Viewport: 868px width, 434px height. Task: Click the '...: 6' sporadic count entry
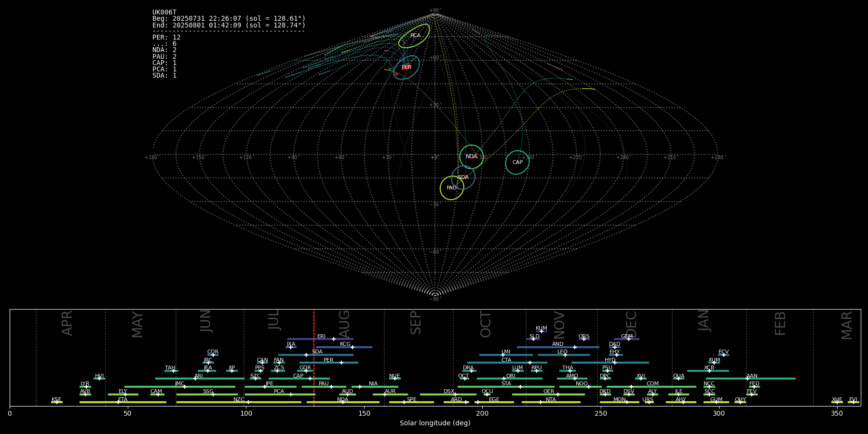pyautogui.click(x=164, y=44)
